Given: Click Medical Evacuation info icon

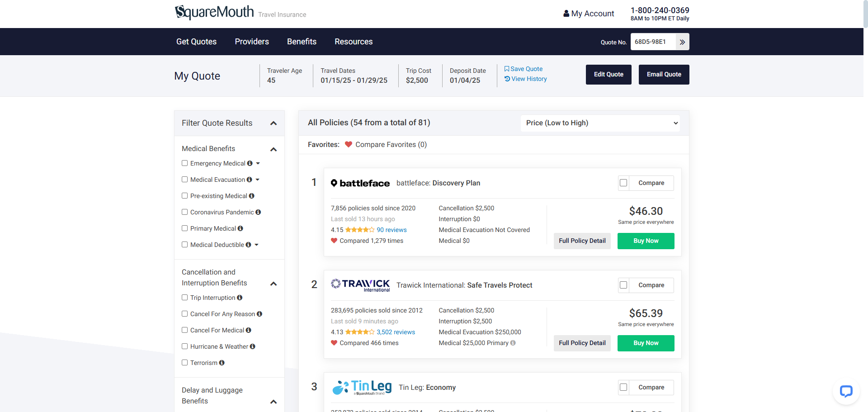Looking at the screenshot, I should click(249, 180).
